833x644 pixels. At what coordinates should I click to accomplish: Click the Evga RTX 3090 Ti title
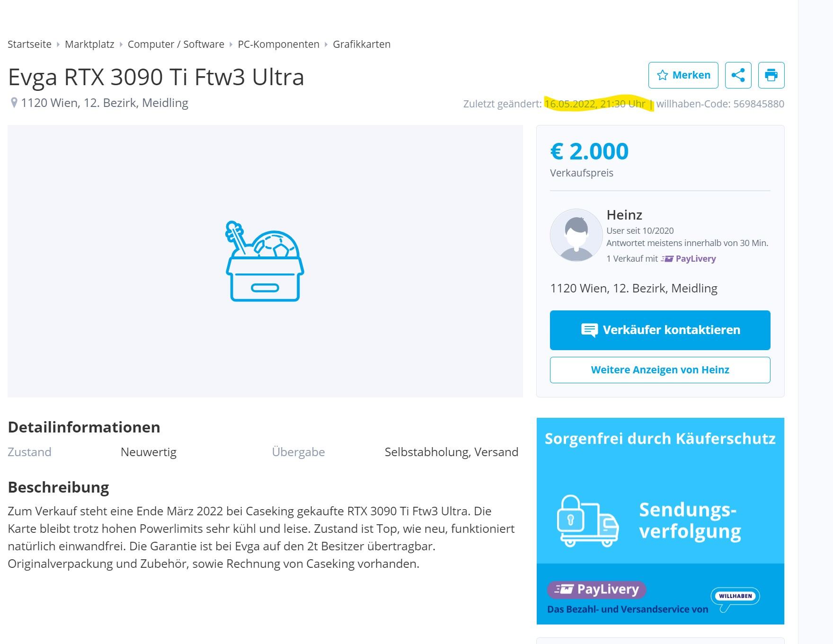pyautogui.click(x=156, y=77)
